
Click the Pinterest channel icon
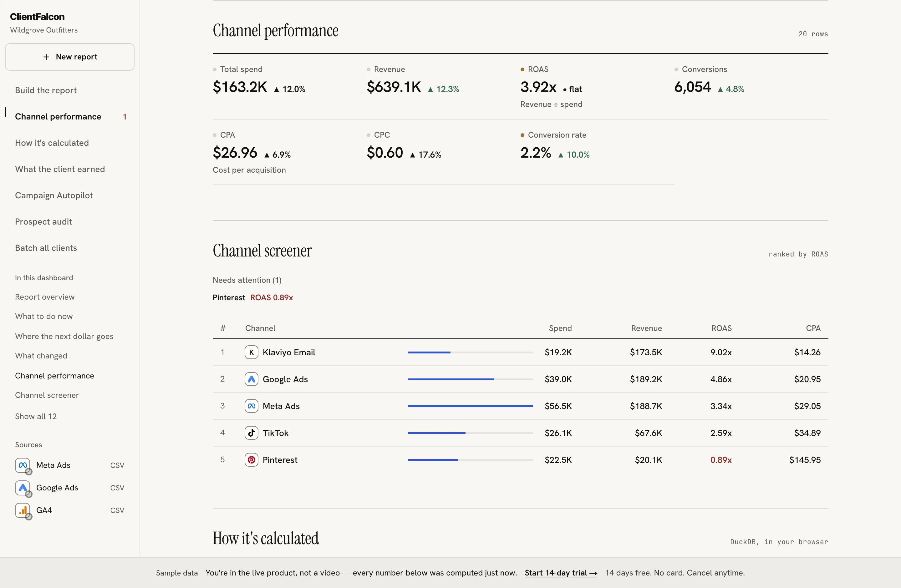click(x=251, y=460)
